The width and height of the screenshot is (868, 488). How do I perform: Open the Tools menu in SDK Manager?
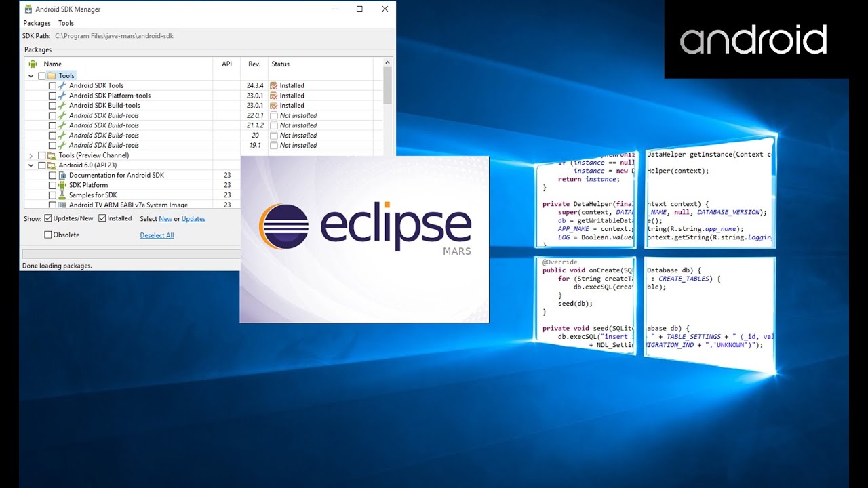[66, 23]
